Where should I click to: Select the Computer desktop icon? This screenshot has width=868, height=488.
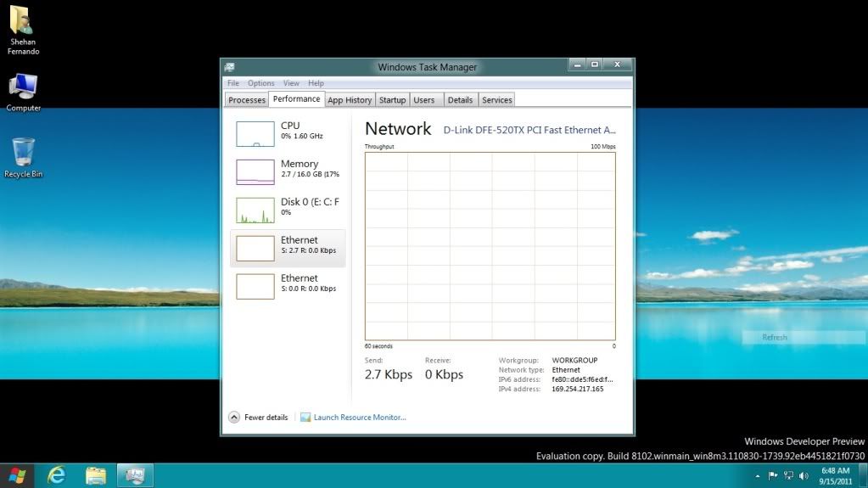[23, 93]
